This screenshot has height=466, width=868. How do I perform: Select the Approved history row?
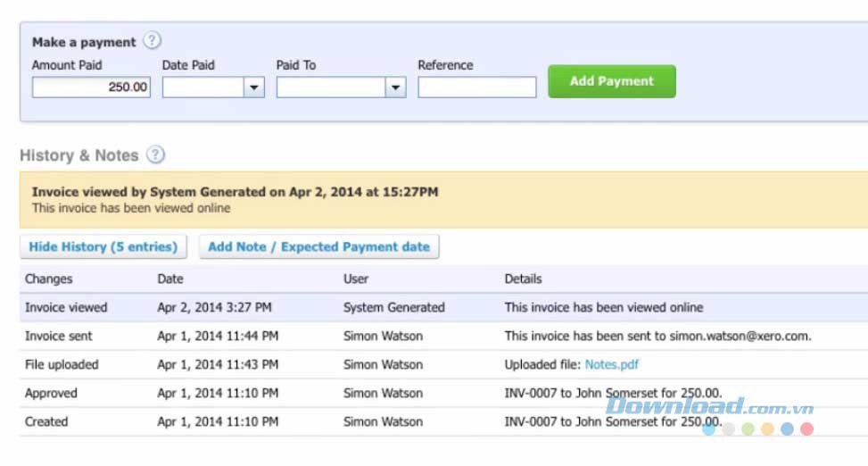click(x=51, y=393)
